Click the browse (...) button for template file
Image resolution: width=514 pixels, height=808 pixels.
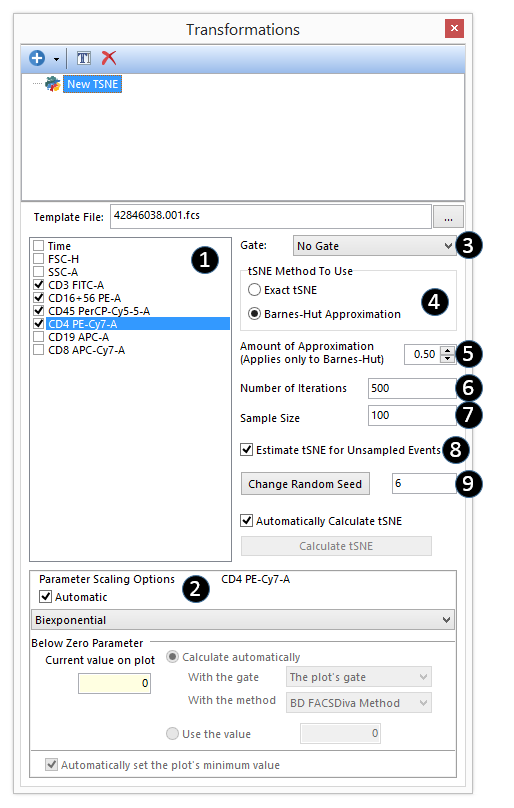point(448,217)
